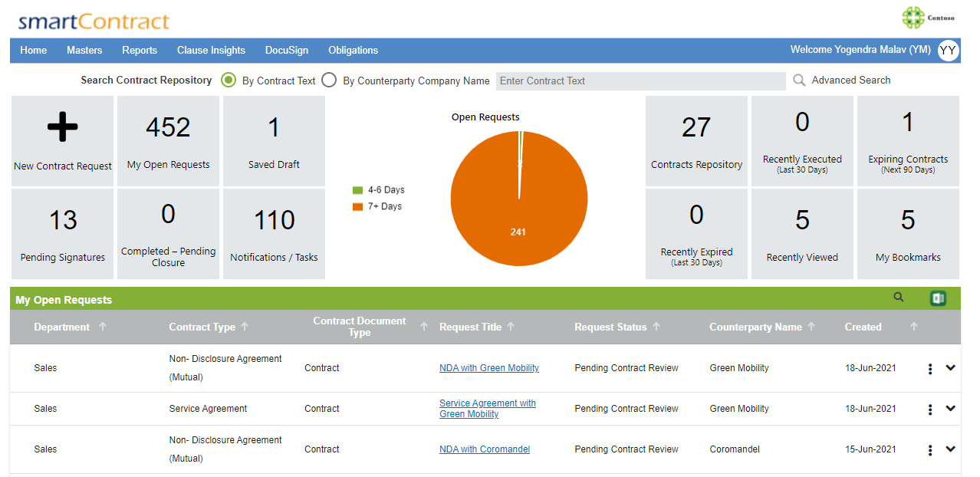Click the Advanced Search magnifier icon
This screenshot has width=980, height=477.
799,80
